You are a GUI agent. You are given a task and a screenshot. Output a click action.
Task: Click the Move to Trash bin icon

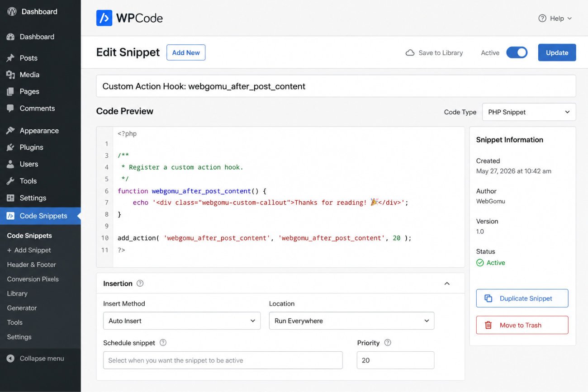point(488,325)
